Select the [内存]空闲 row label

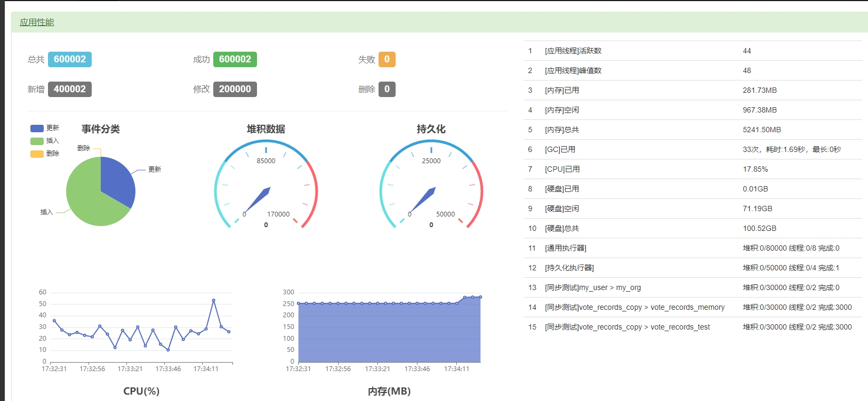click(x=562, y=110)
